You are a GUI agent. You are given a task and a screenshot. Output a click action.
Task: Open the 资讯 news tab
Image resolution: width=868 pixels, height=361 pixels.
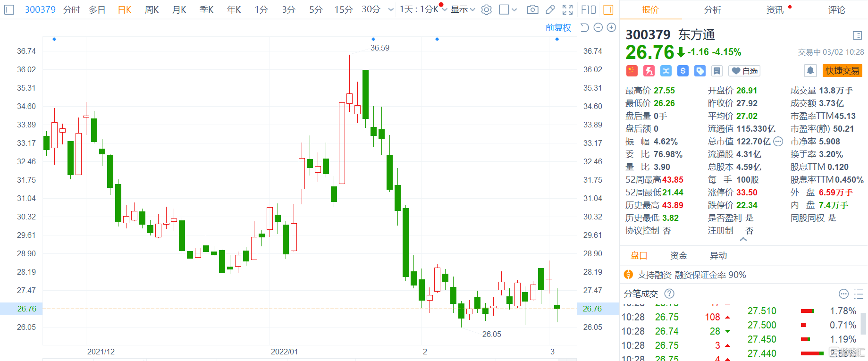pyautogui.click(x=775, y=9)
